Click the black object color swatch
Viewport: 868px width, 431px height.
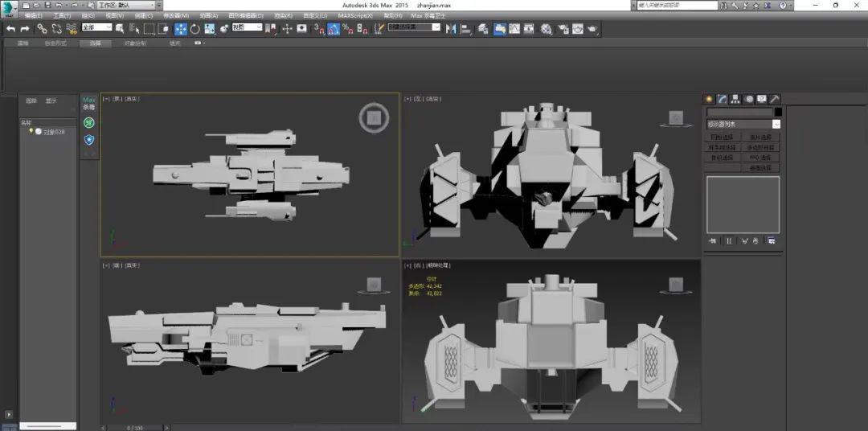[778, 112]
